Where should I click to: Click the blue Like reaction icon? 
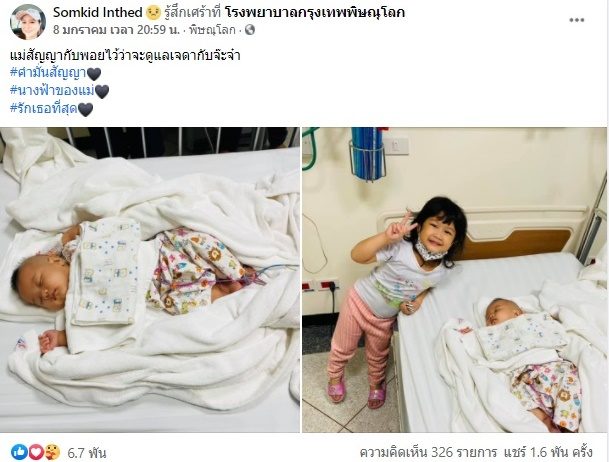point(19,452)
